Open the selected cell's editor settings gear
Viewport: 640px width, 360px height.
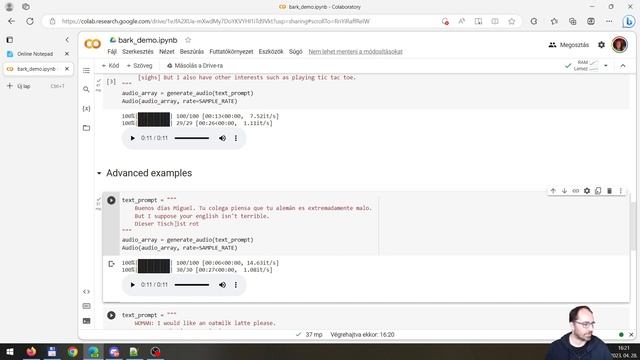point(587,191)
